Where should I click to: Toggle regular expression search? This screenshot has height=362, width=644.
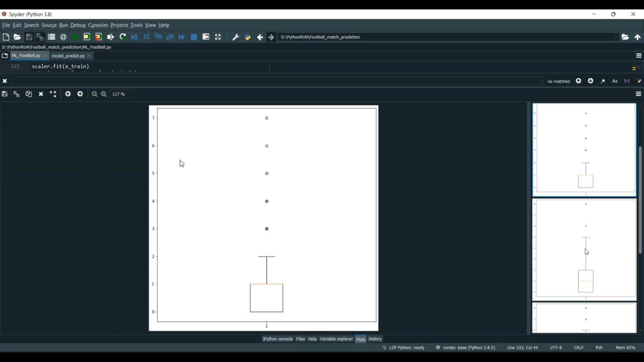pos(603,81)
